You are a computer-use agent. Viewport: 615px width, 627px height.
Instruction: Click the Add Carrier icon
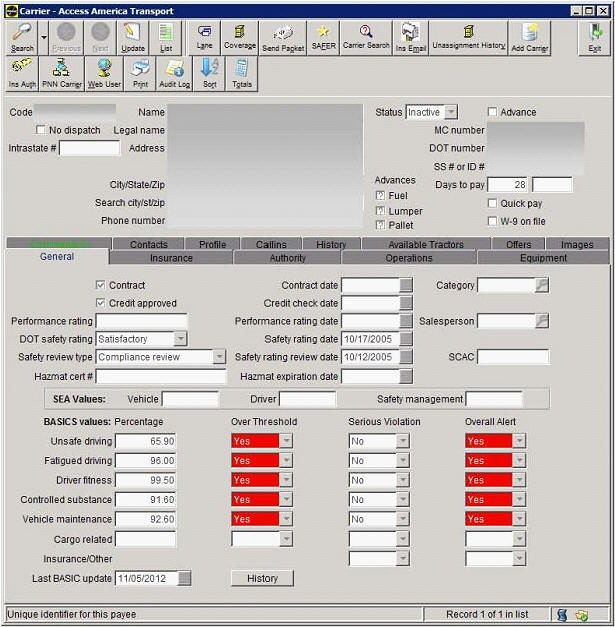point(529,37)
